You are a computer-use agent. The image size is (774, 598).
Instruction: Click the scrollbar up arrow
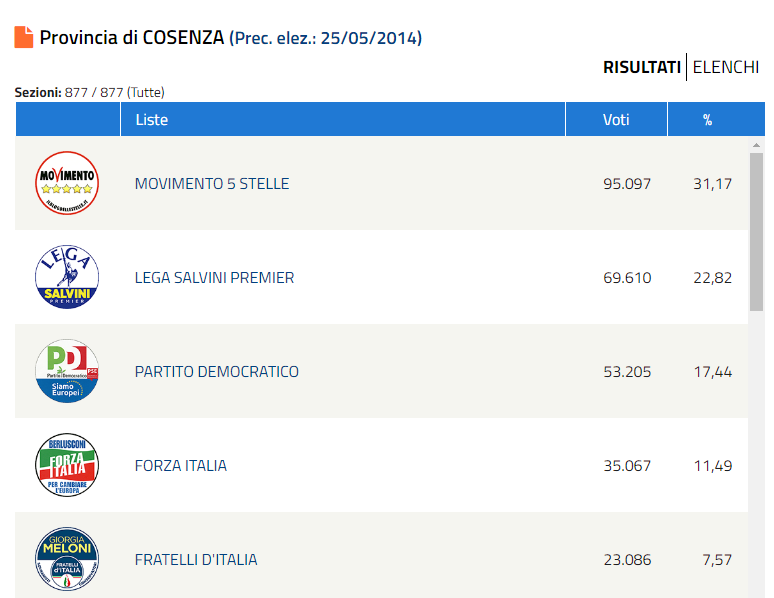pos(756,145)
